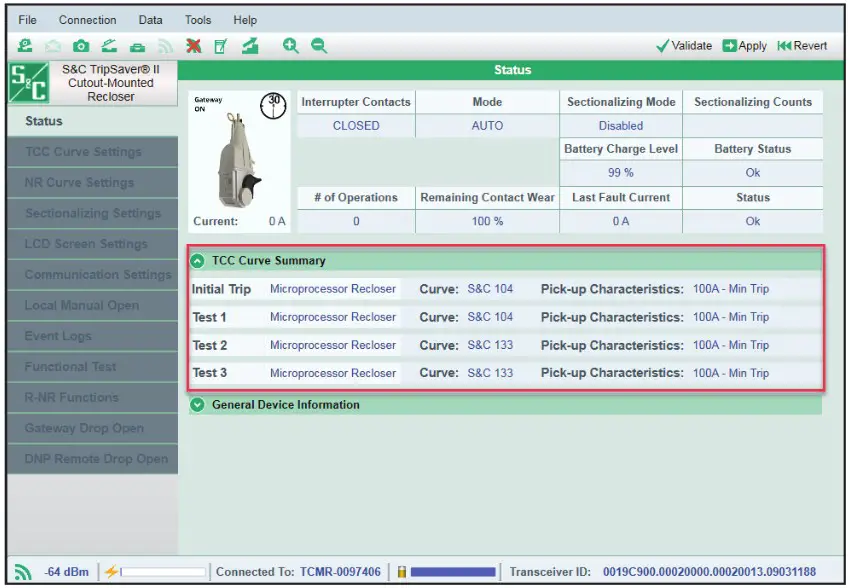Click the red X disconnect icon
This screenshot has height=588, width=850.
(x=194, y=46)
